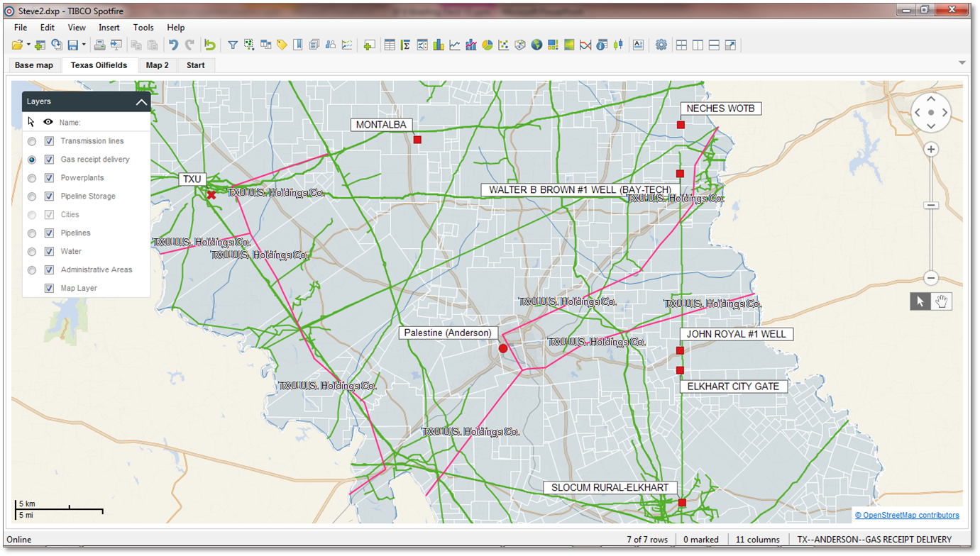Screen dimensions: 980x556
Task: Click the Undo arrow icon
Action: pos(173,45)
